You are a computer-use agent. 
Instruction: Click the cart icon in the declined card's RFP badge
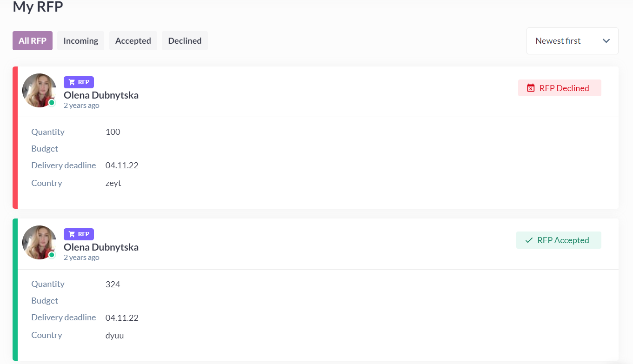pos(72,82)
